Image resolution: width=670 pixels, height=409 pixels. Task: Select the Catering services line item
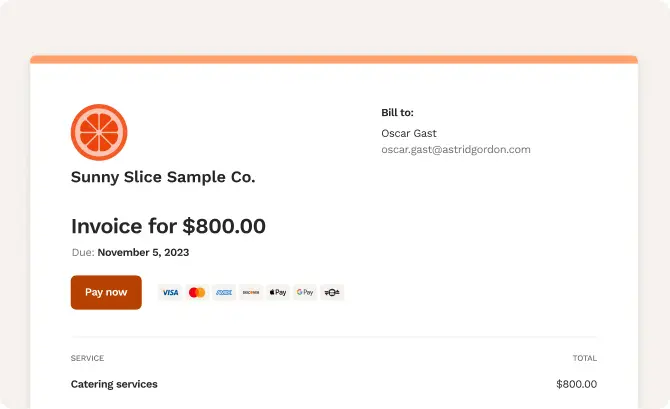click(114, 384)
